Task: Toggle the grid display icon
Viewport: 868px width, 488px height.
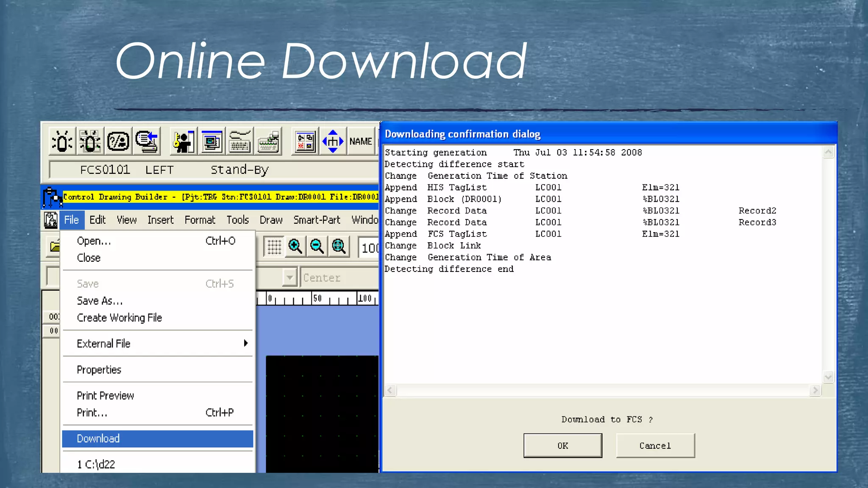Action: [274, 246]
